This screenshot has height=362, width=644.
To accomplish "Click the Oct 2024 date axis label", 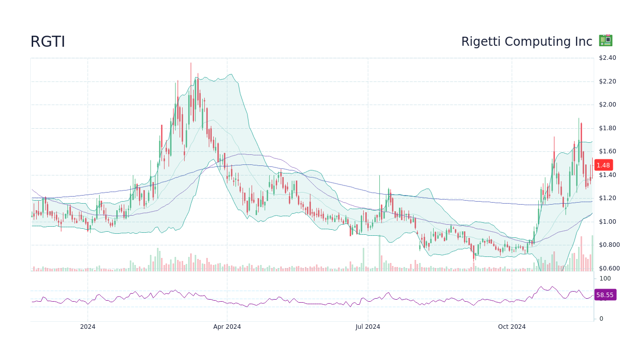I will click(512, 327).
